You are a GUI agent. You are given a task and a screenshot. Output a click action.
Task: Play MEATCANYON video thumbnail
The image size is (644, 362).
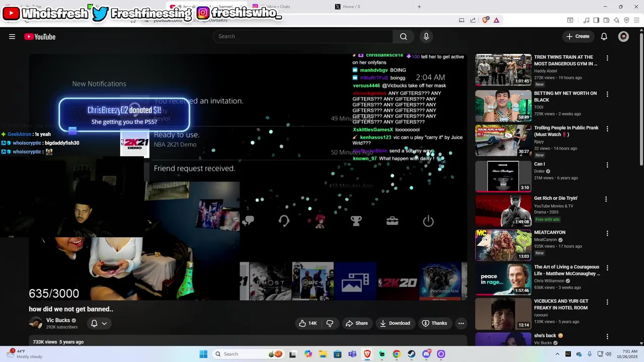(x=503, y=245)
